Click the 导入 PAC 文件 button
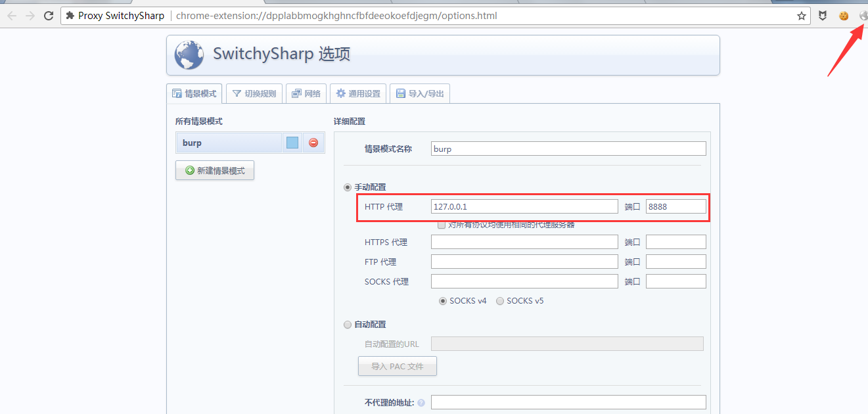868x414 pixels. click(x=398, y=366)
